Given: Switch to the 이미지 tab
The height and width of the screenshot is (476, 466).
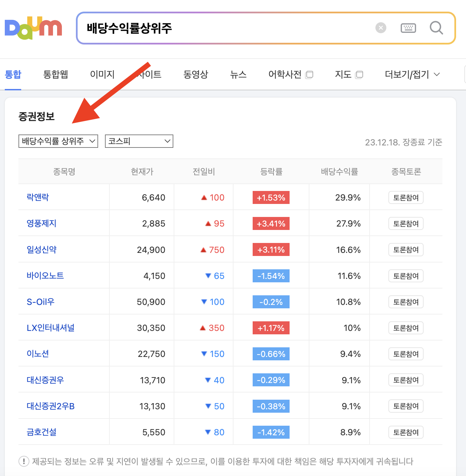Looking at the screenshot, I should 102,74.
